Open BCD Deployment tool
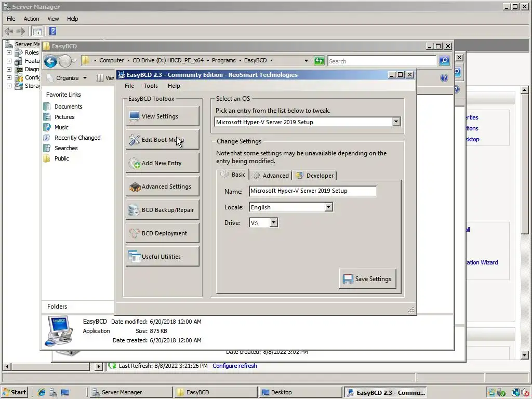Viewport: 532px width, 399px height. (x=162, y=233)
